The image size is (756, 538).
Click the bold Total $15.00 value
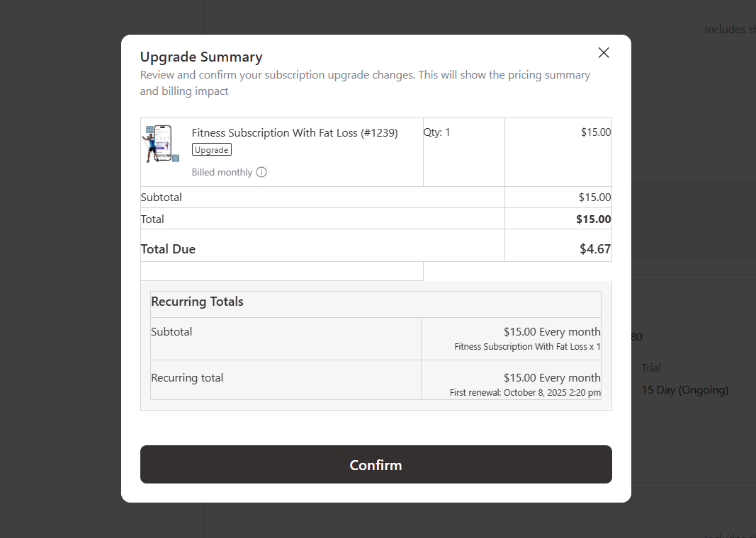[x=595, y=219]
